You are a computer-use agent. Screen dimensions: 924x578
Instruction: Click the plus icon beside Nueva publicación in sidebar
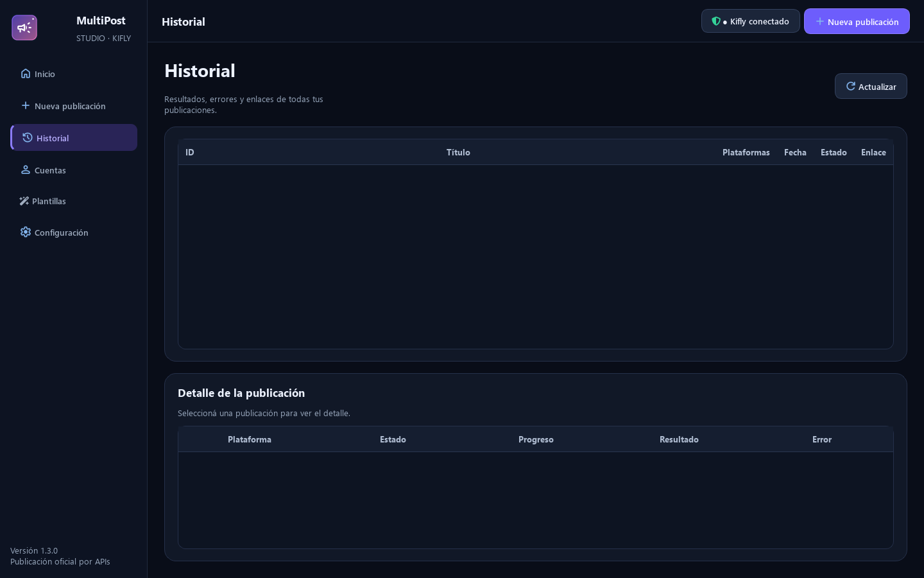pos(26,105)
